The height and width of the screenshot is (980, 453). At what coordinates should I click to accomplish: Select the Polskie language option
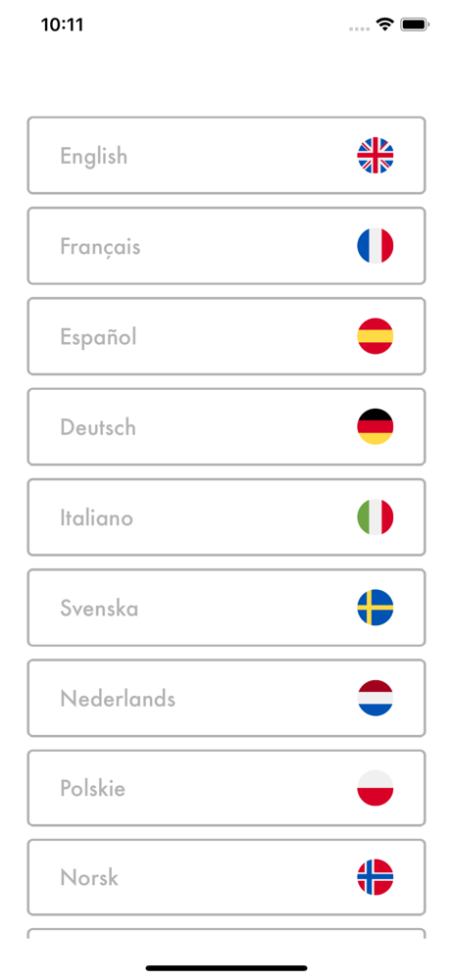(226, 788)
